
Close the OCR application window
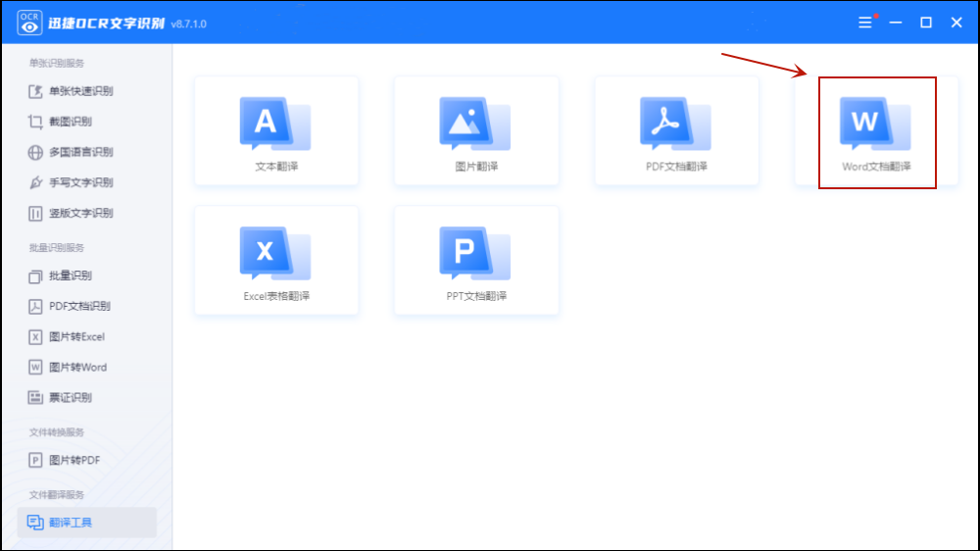(956, 23)
